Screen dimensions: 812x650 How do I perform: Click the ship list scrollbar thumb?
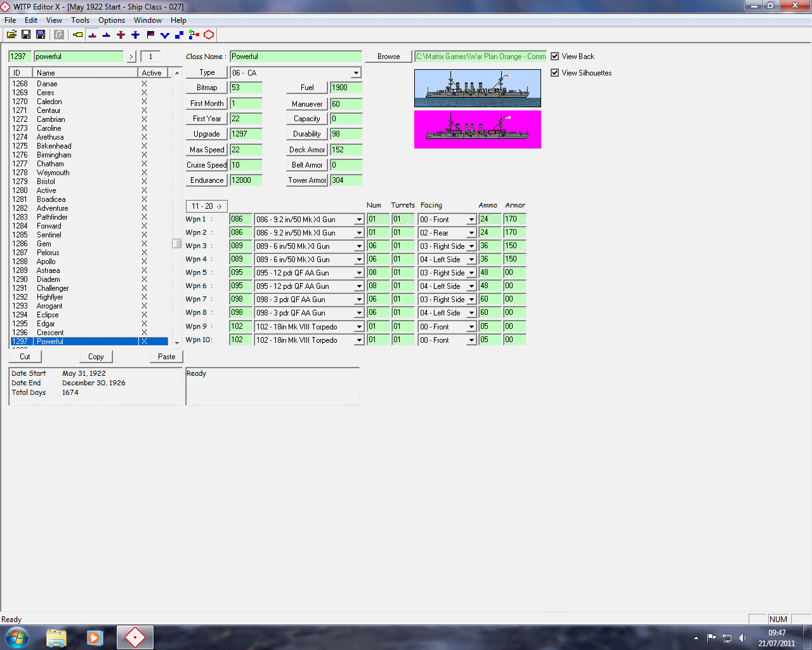[x=176, y=243]
